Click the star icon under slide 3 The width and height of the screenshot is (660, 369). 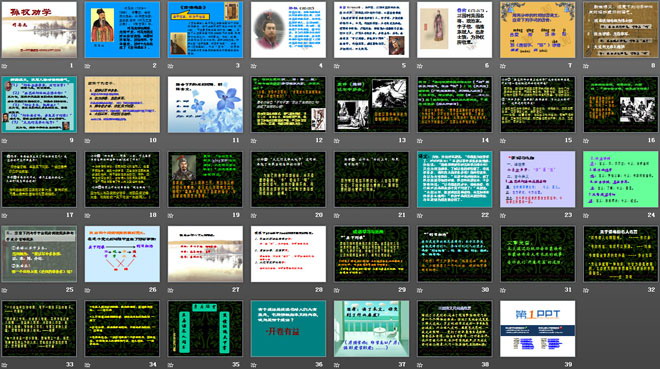point(170,66)
